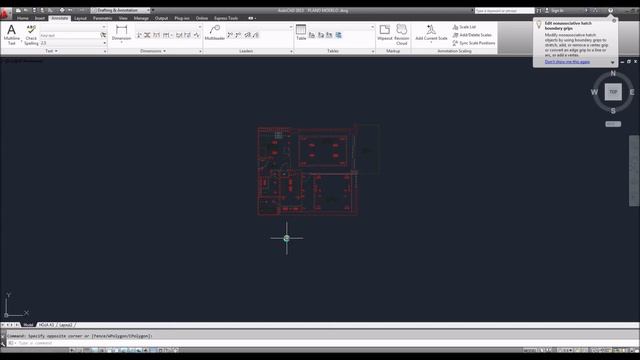The width and height of the screenshot is (640, 360).
Task: Click the Wipeout tool
Action: tap(384, 32)
